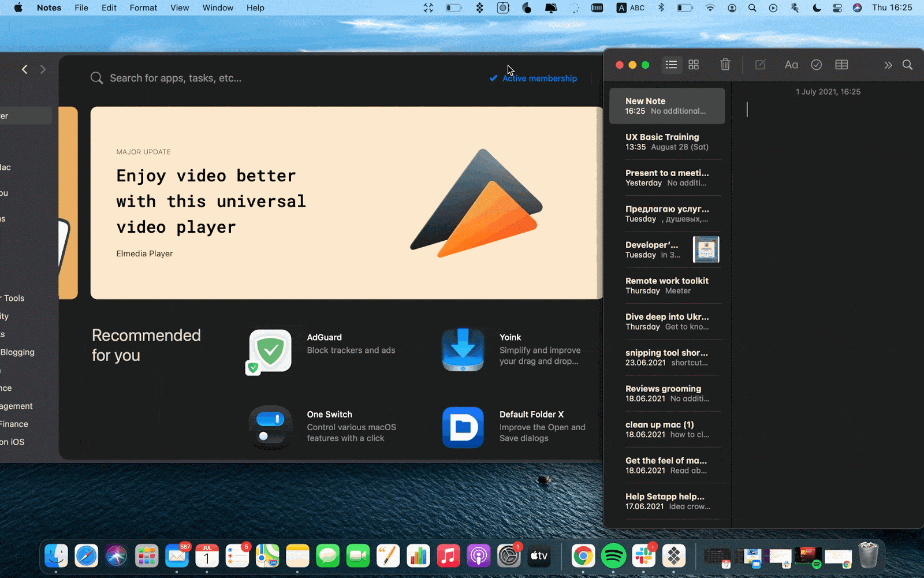
Task: Open the File menu
Action: [x=81, y=8]
